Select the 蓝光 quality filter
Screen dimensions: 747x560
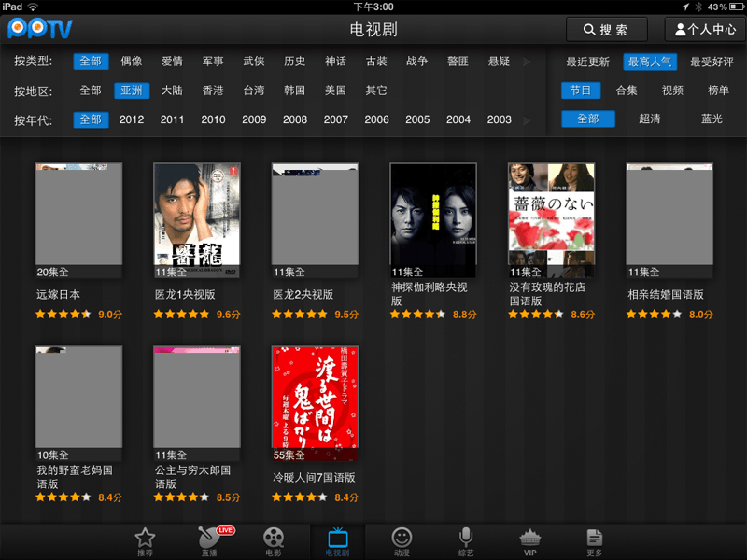[x=712, y=119]
